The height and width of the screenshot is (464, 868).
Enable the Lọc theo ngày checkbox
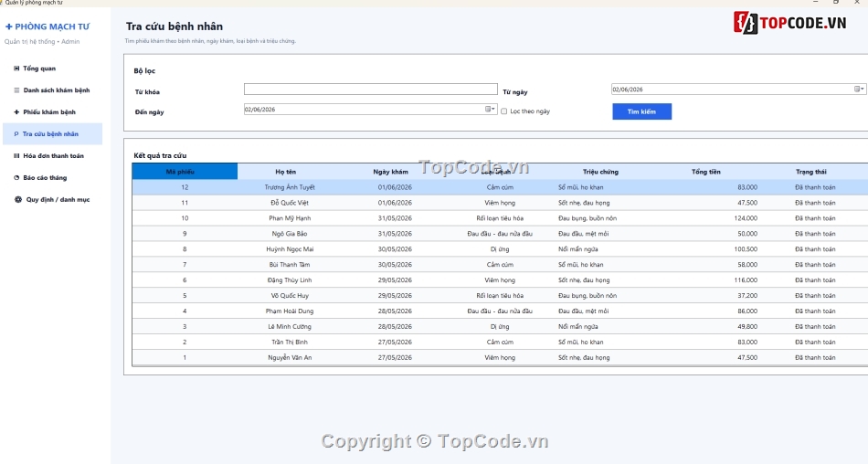coord(503,111)
